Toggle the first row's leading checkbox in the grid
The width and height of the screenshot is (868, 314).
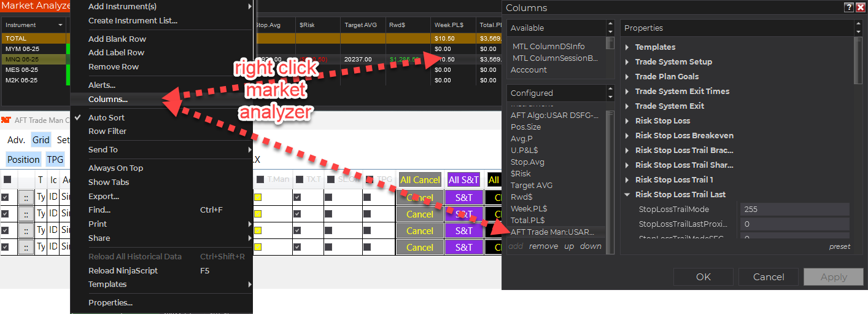point(6,197)
